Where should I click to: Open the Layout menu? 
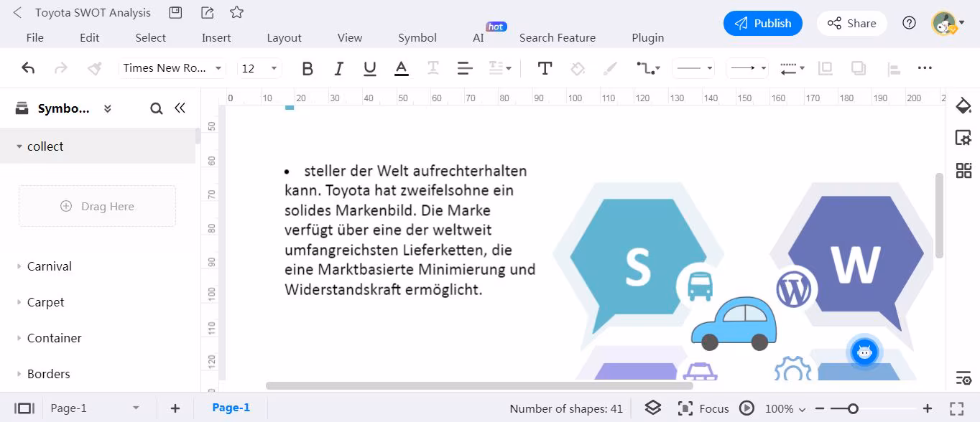(284, 37)
